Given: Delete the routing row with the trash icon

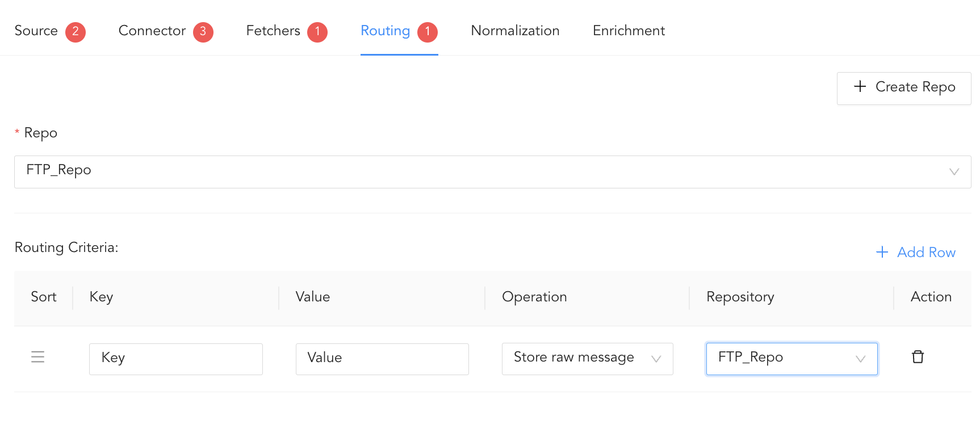Looking at the screenshot, I should coord(918,357).
